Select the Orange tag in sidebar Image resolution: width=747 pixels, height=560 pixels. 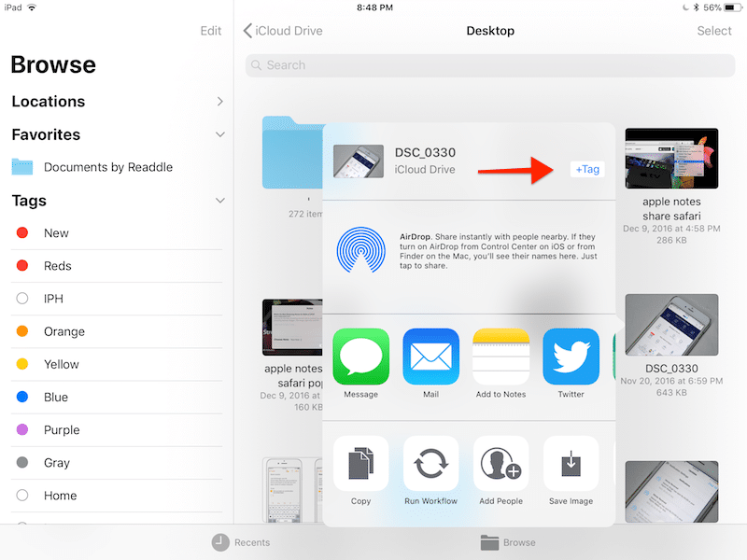pos(63,331)
